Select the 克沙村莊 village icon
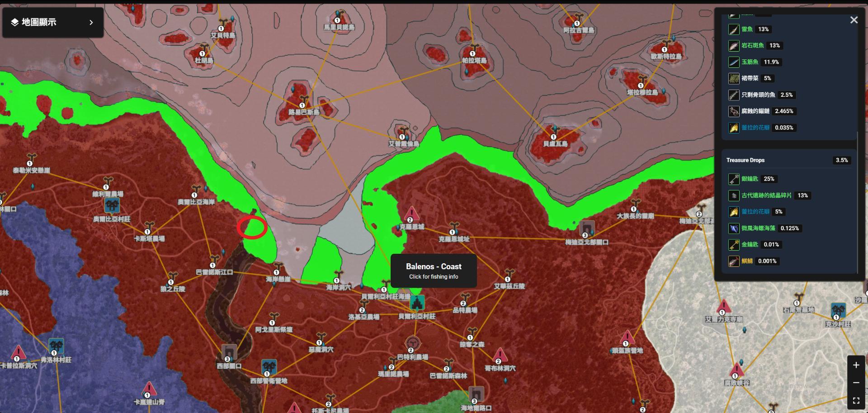868x413 pixels. point(838,311)
